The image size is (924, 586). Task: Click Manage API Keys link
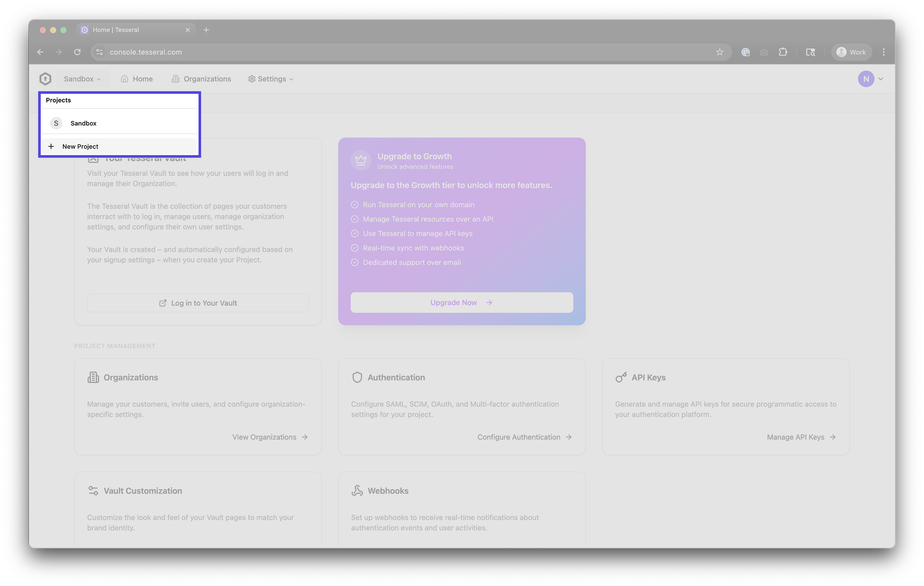(801, 437)
